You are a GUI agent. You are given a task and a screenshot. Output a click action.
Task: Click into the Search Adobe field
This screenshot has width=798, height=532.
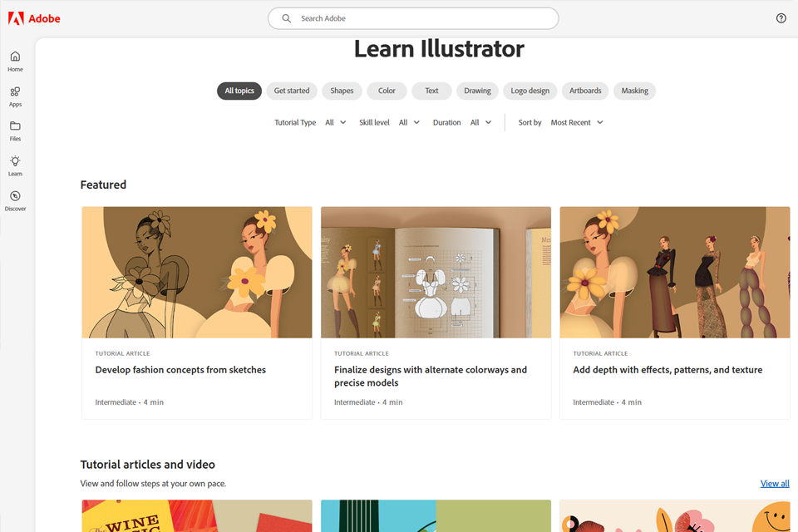(x=413, y=18)
